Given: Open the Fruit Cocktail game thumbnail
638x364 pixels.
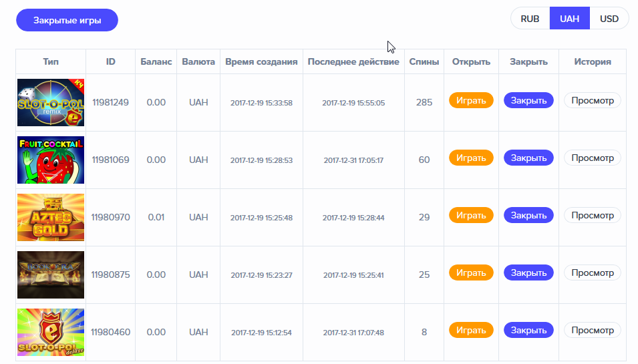Looking at the screenshot, I should coord(51,160).
